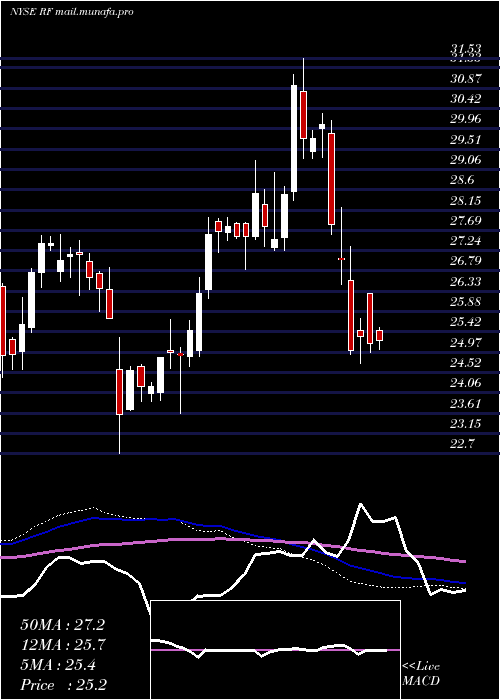This screenshot has width=500, height=700.
Task: Select the last red candle on the right
Action: [379, 335]
